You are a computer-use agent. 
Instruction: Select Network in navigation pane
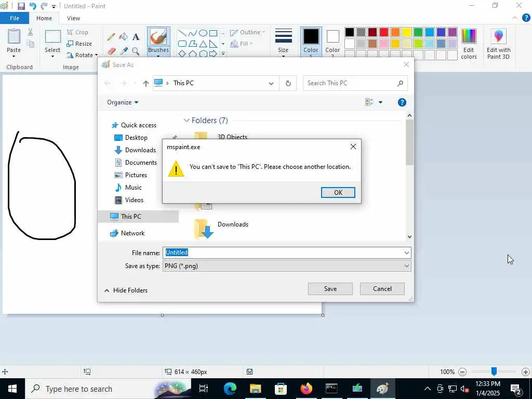[128, 233]
